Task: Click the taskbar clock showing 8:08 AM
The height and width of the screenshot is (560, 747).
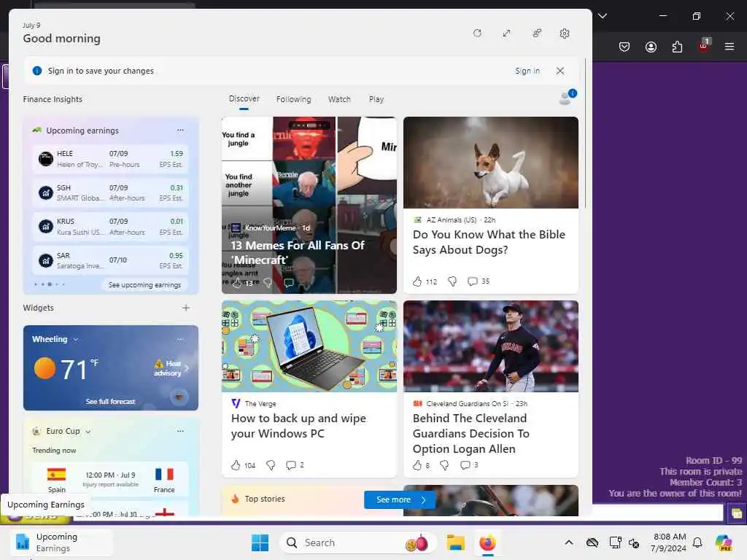Action: click(x=670, y=542)
